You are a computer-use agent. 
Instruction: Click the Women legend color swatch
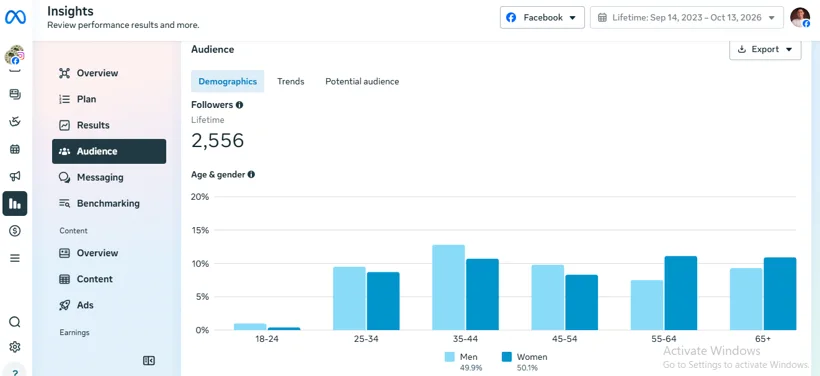tap(507, 357)
